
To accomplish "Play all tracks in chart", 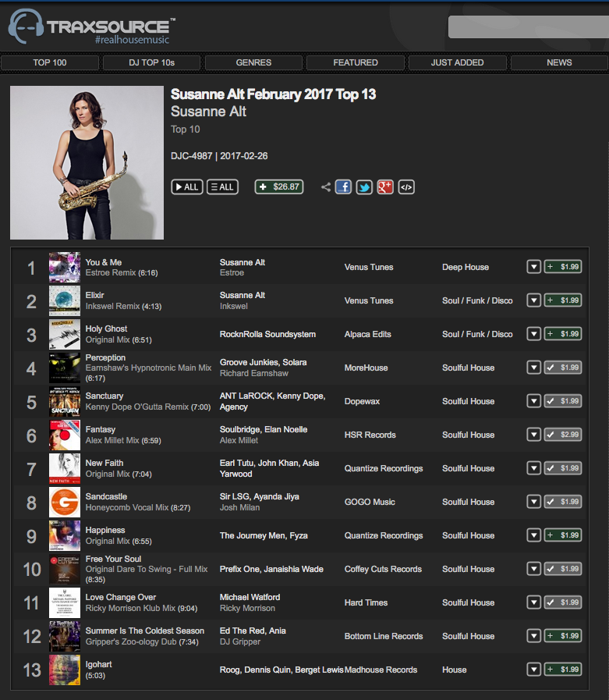I will [187, 187].
